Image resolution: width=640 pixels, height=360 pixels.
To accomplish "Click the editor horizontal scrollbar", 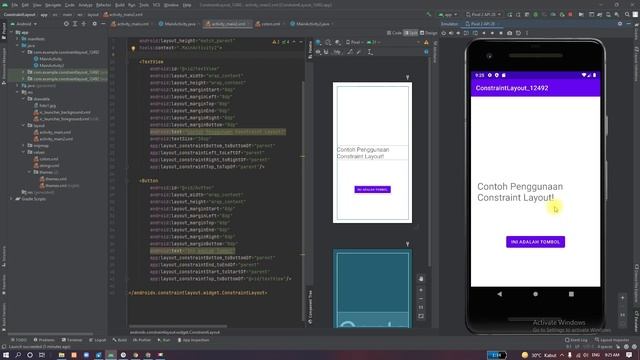I will pos(178,326).
